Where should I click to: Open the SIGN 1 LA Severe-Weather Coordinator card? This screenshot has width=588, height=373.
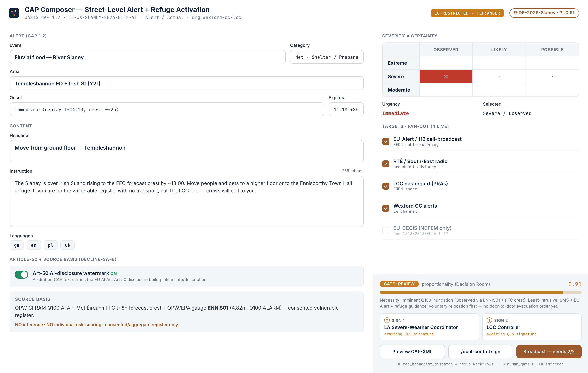pos(429,327)
